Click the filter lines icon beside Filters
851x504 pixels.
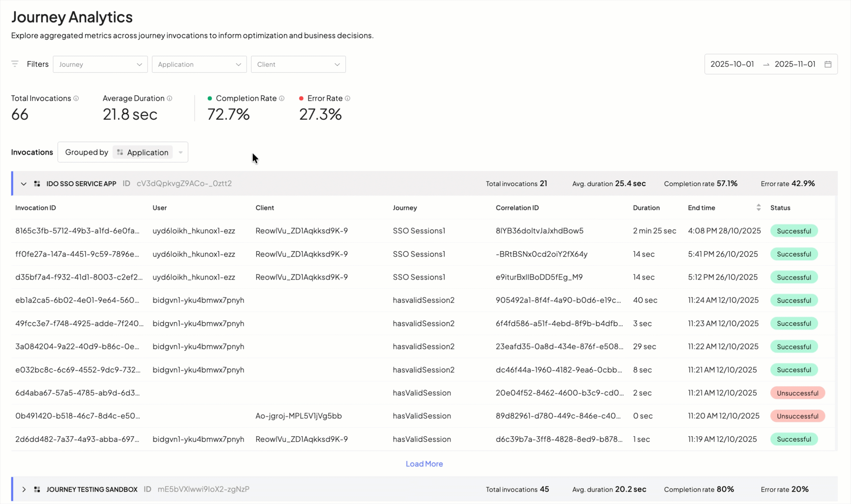pos(14,64)
